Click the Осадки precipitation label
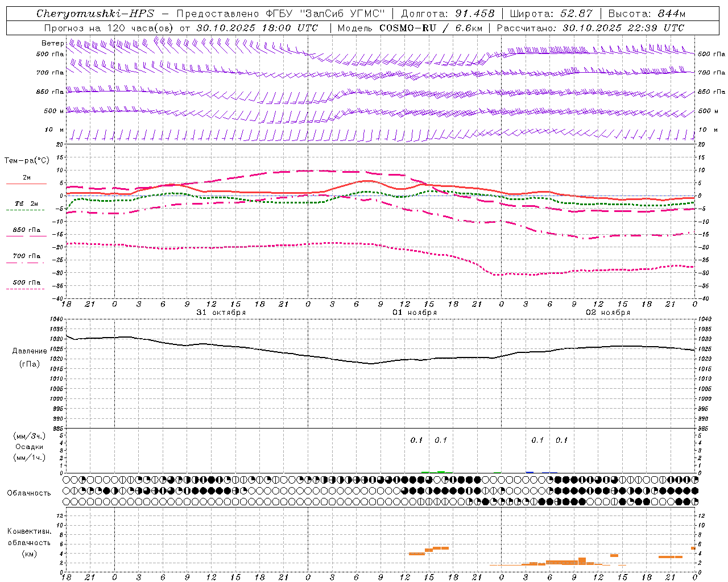The width and height of the screenshot is (728, 582). (x=30, y=447)
